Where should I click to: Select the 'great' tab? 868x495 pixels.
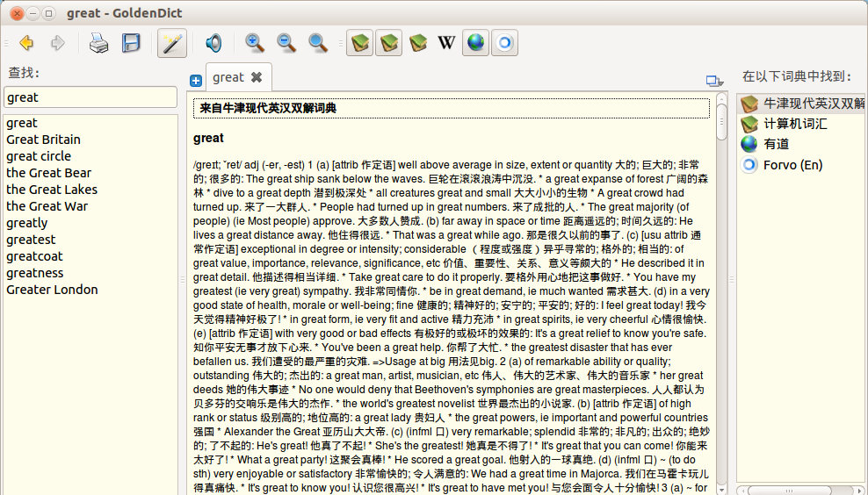pyautogui.click(x=239, y=77)
